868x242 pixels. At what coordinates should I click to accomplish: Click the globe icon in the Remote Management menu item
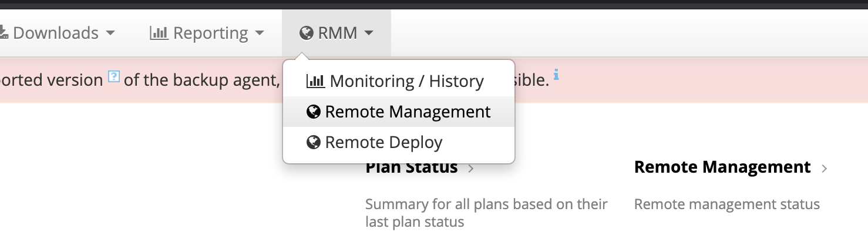(314, 112)
